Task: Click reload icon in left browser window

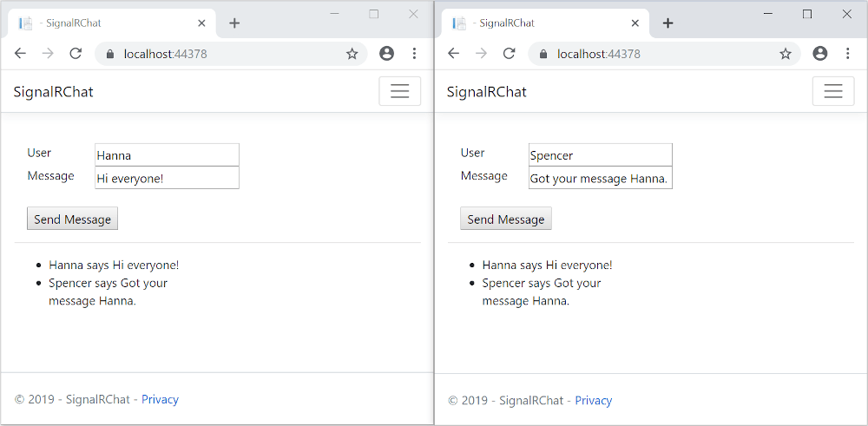Action: click(x=76, y=54)
